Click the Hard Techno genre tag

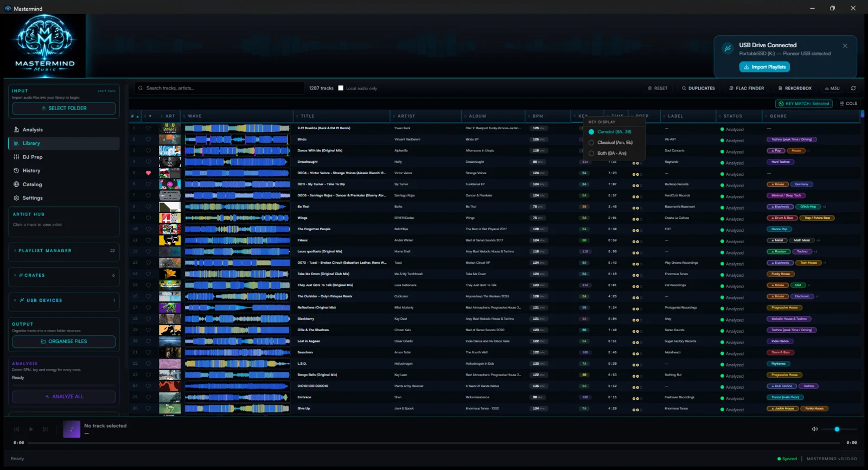(781, 162)
